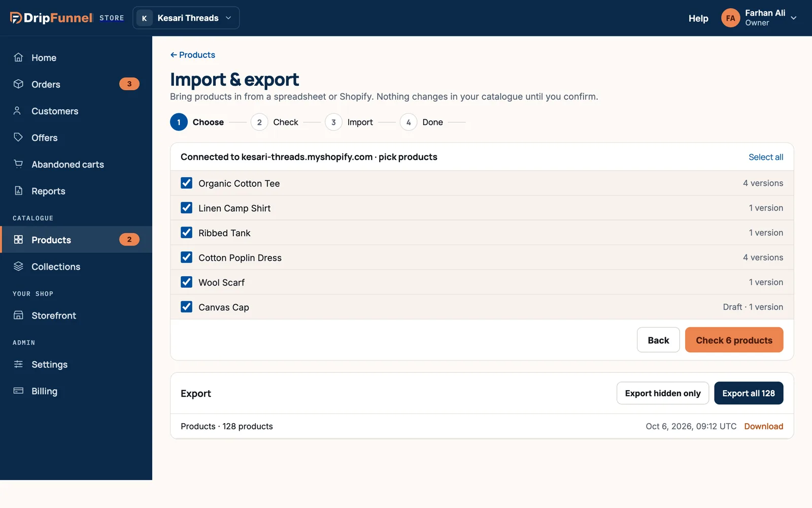The width and height of the screenshot is (812, 508).
Task: Click the Download link for export
Action: click(x=764, y=426)
